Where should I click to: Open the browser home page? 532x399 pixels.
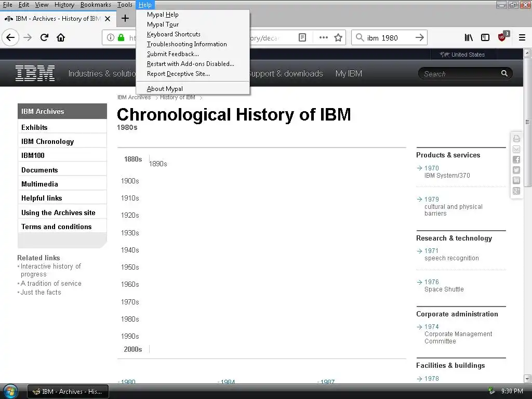click(61, 37)
